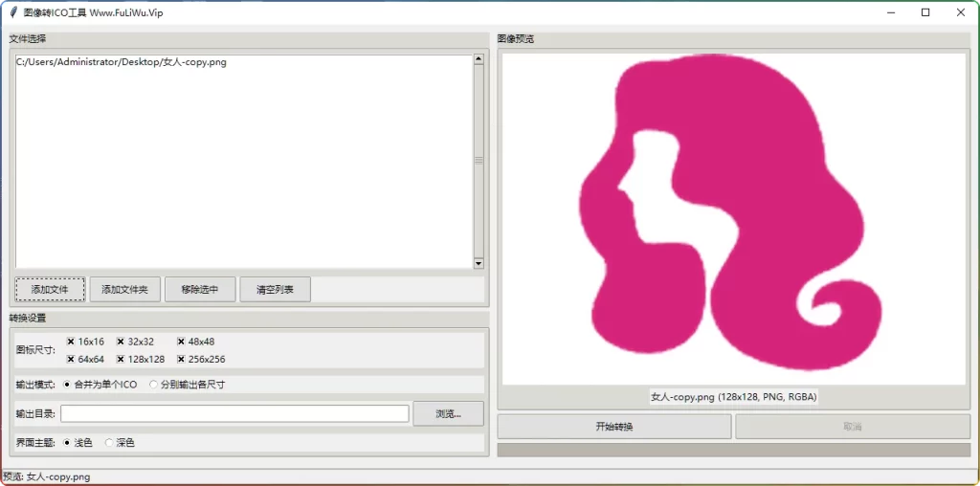The width and height of the screenshot is (980, 486).
Task: Click the 图像预览 section header
Action: tap(516, 38)
